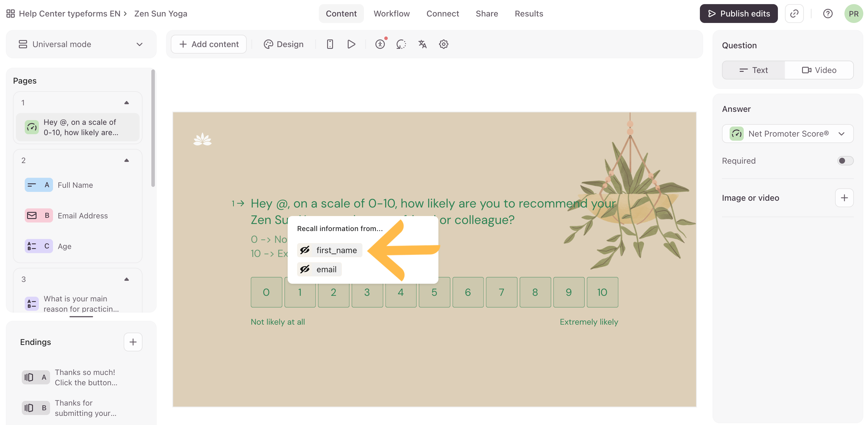Click the preview play icon
This screenshot has width=868, height=425.
click(x=351, y=44)
